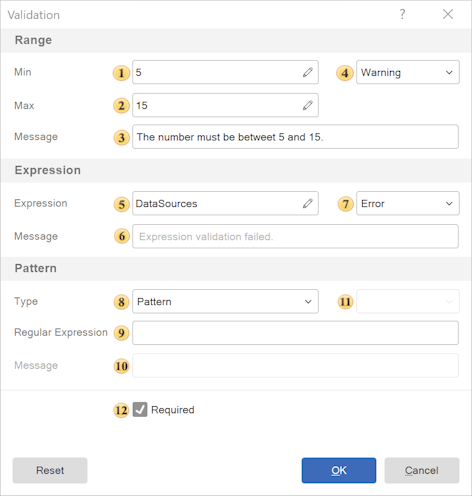This screenshot has height=496, width=472.
Task: Click the OK button
Action: (339, 470)
